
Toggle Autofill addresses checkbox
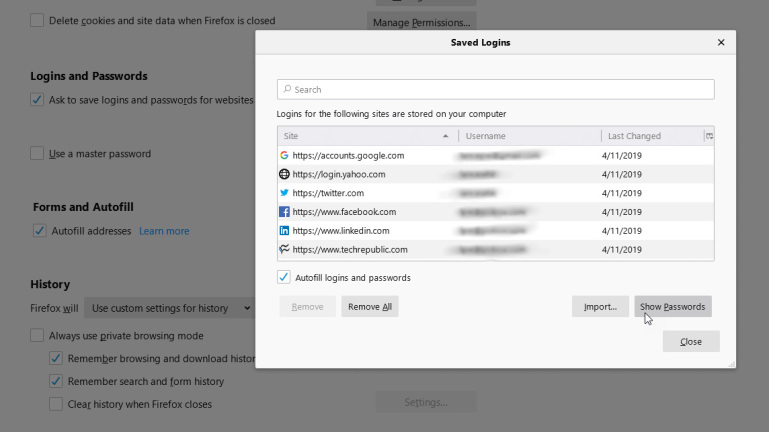pos(40,230)
